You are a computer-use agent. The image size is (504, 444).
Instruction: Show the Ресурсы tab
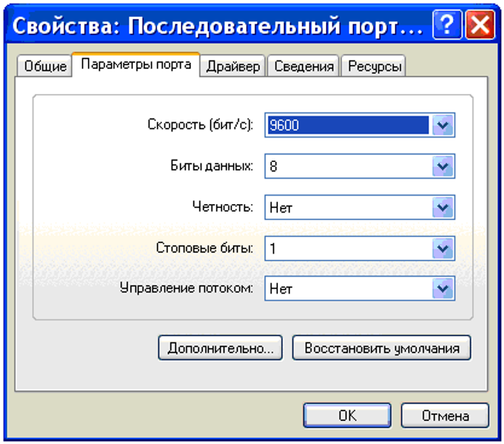pyautogui.click(x=374, y=66)
